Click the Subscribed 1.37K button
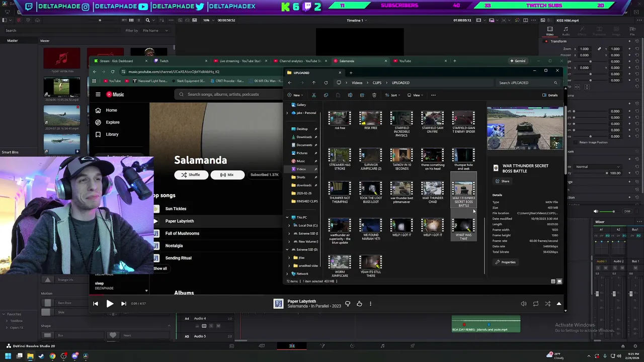 pyautogui.click(x=264, y=175)
